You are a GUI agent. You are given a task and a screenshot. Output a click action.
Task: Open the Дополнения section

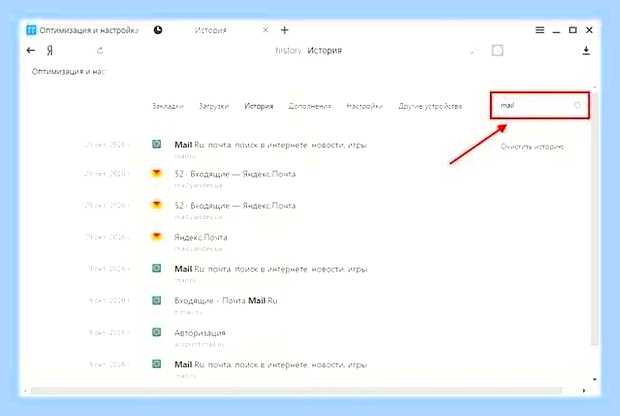point(310,106)
